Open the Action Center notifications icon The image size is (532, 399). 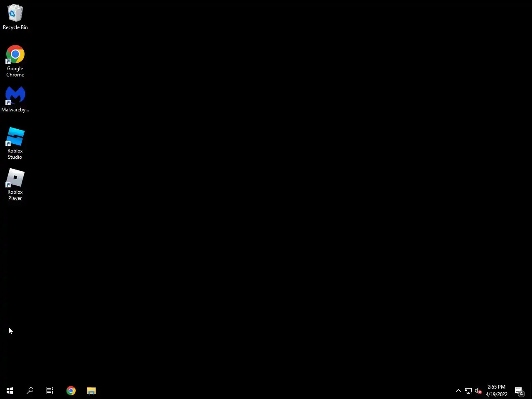(x=519, y=391)
